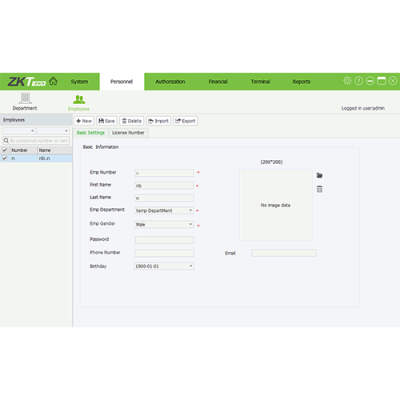The image size is (400, 400).
Task: Open the Reports menu
Action: click(x=301, y=82)
